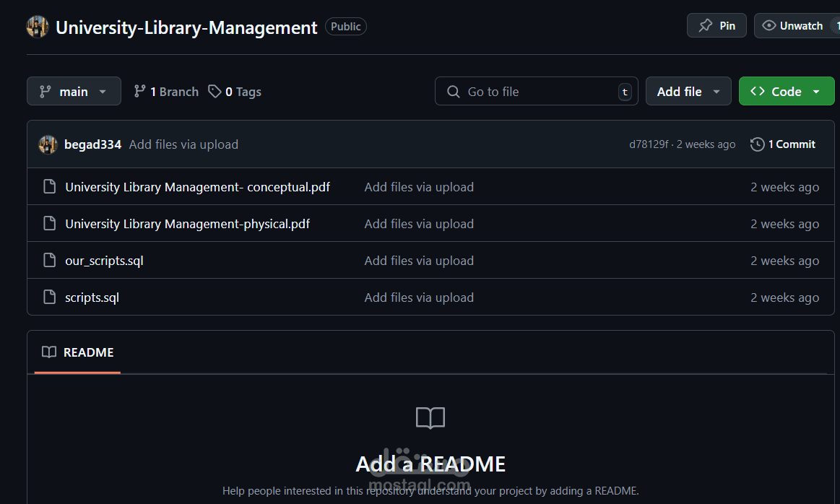Click '2 weeks ago' in scripts.sql row
The image size is (840, 504).
[785, 297]
